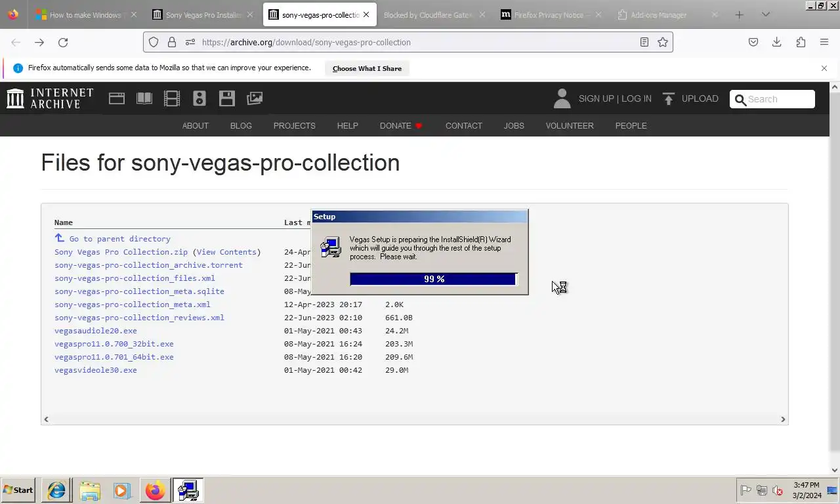Open Windows Explorer folder on taskbar
This screenshot has height=504, width=840.
tap(89, 490)
